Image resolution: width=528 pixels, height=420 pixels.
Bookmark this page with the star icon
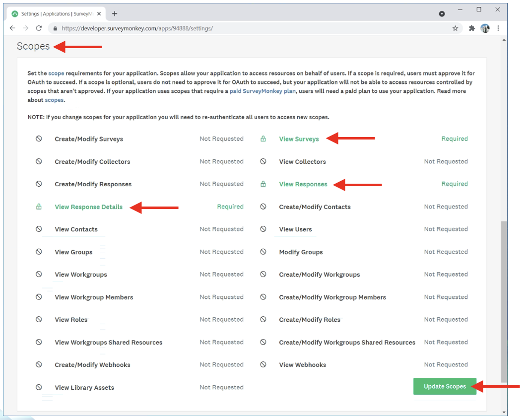tap(455, 28)
